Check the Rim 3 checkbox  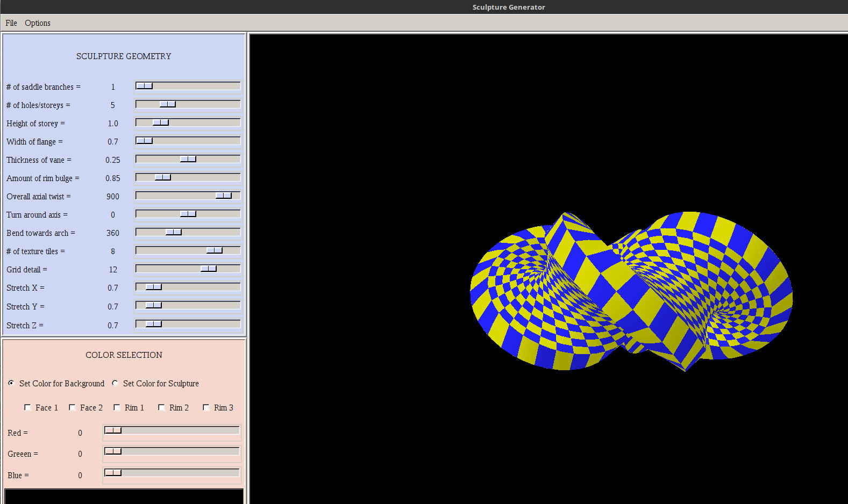[x=206, y=407]
